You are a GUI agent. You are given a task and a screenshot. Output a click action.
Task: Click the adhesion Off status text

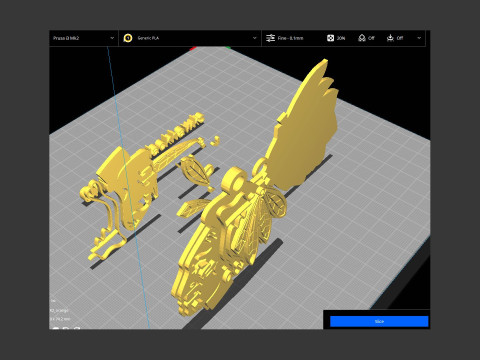pos(400,38)
